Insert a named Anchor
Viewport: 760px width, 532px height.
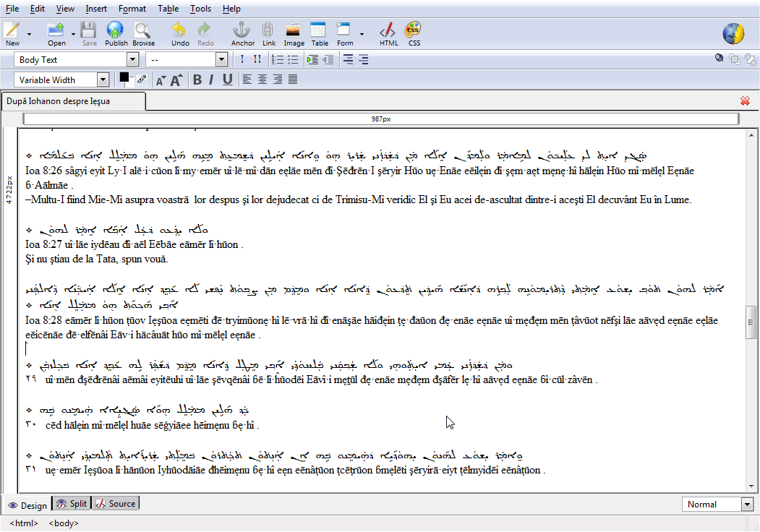(x=242, y=33)
